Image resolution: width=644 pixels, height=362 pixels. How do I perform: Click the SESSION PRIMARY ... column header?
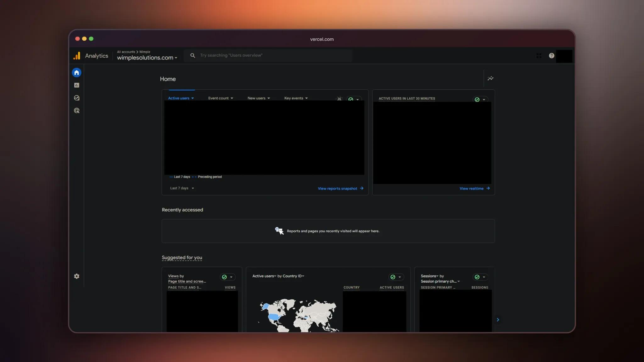click(438, 288)
